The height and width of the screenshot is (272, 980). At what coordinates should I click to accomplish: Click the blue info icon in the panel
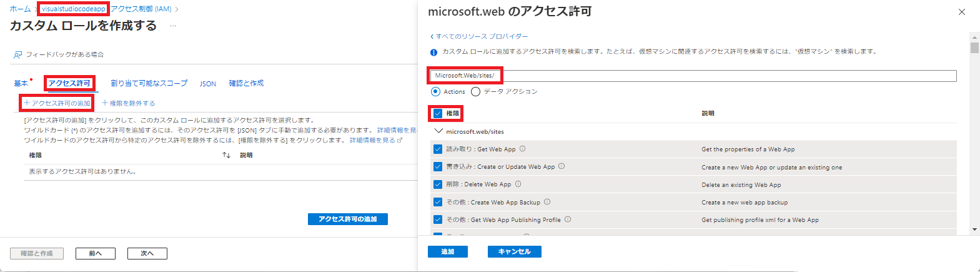(x=434, y=53)
